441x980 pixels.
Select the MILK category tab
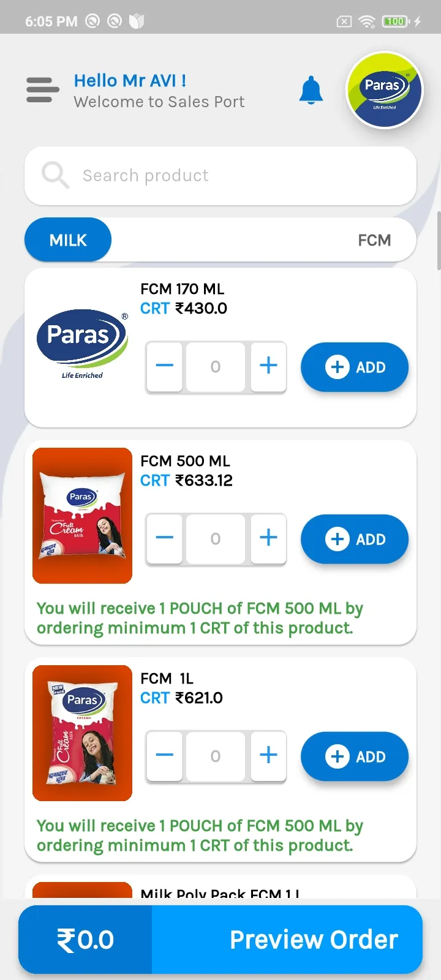[68, 240]
